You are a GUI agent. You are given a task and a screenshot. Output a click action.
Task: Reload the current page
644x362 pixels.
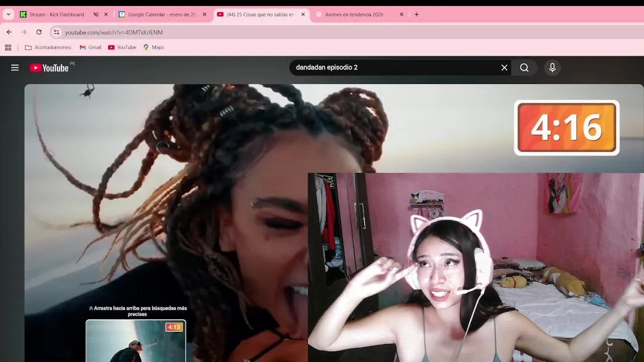click(39, 32)
